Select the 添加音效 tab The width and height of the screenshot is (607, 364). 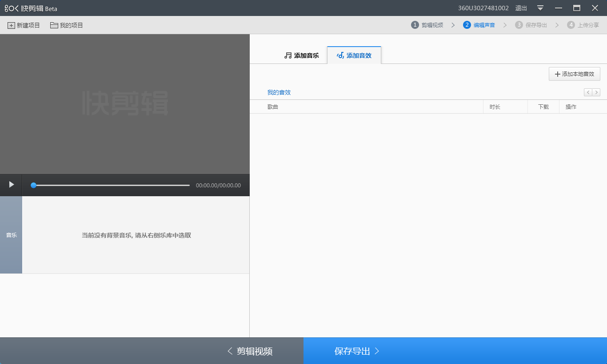click(x=354, y=55)
